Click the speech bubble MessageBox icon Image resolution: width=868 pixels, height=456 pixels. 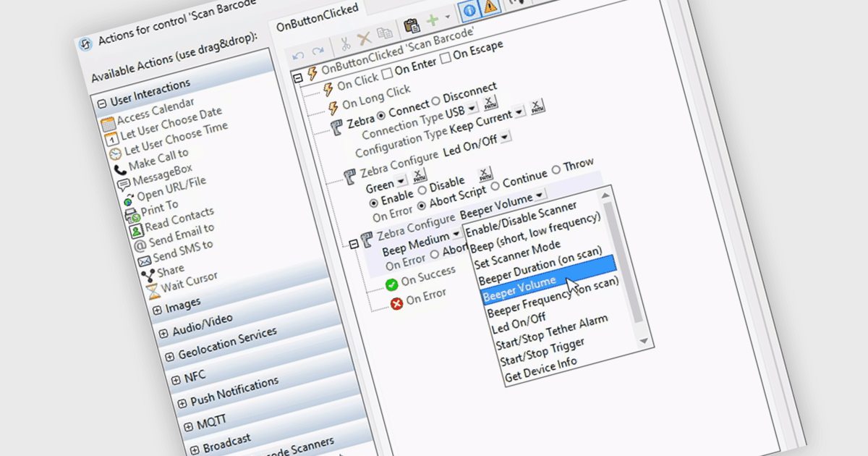(x=124, y=185)
